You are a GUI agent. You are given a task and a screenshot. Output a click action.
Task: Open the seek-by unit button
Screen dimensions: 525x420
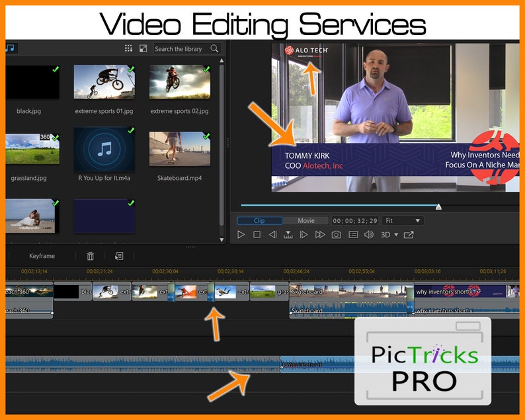pos(288,235)
